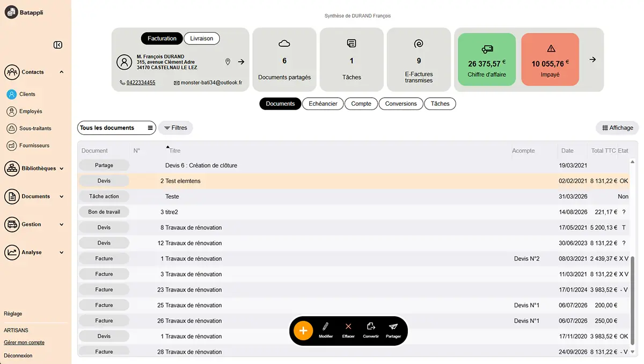Click the Tâches message icon
Screen dimensions: 644x364
coord(352,43)
